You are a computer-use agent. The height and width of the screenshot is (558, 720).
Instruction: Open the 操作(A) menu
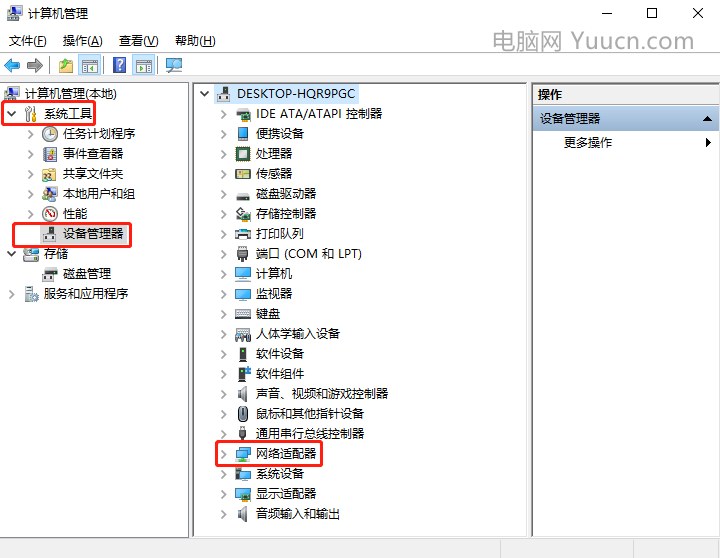coord(83,41)
